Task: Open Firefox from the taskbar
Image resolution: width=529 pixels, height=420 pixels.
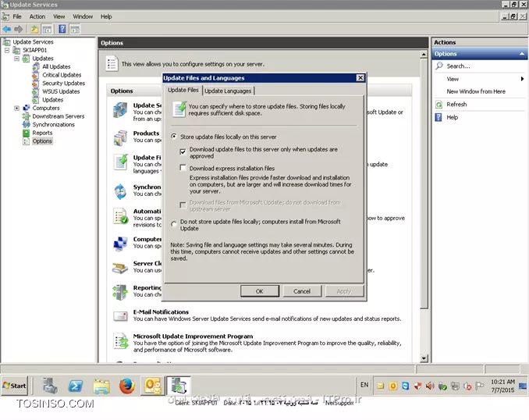Action: click(127, 386)
